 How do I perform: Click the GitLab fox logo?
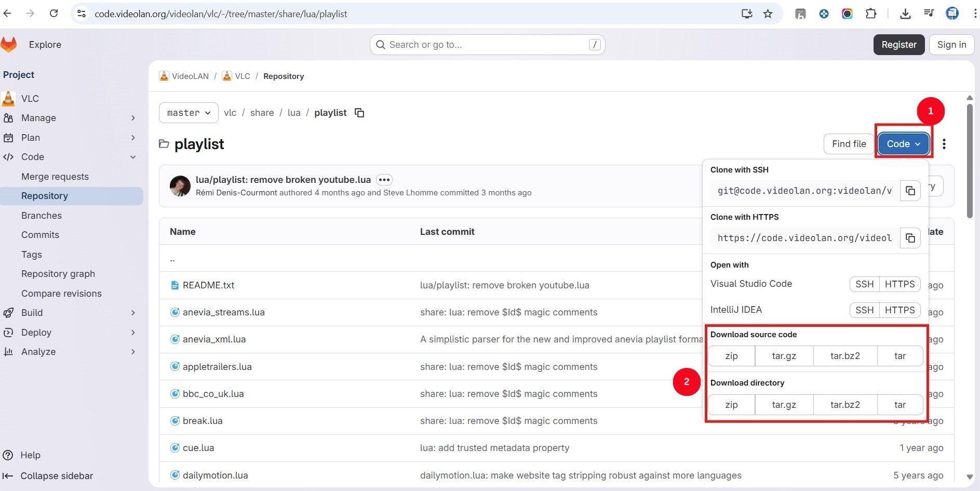[9, 45]
